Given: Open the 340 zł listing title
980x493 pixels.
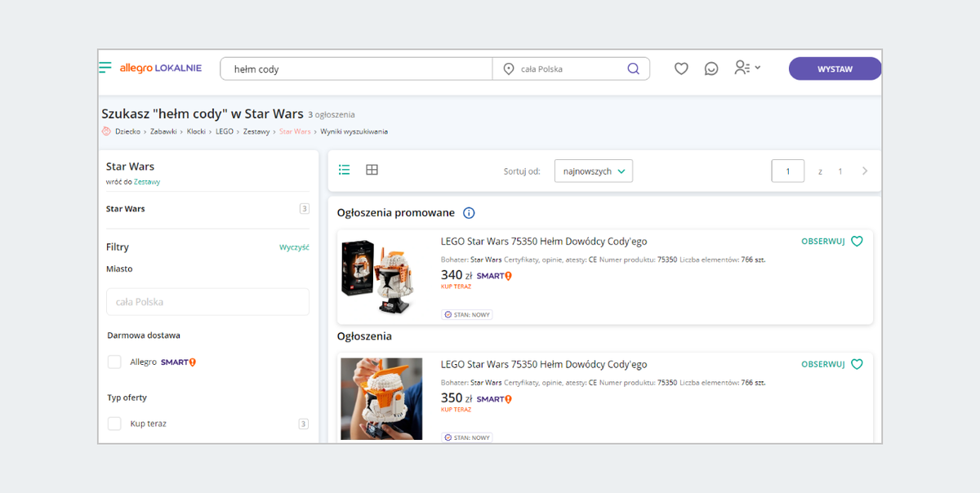Looking at the screenshot, I should 544,242.
